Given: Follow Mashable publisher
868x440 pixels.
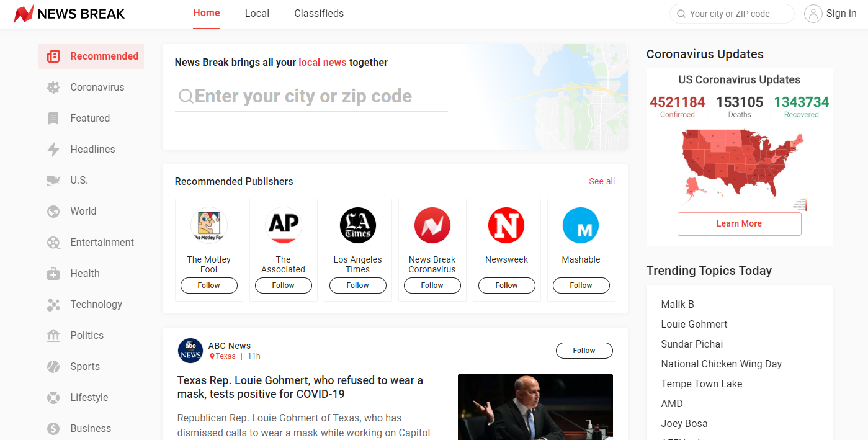Looking at the screenshot, I should pyautogui.click(x=581, y=285).
